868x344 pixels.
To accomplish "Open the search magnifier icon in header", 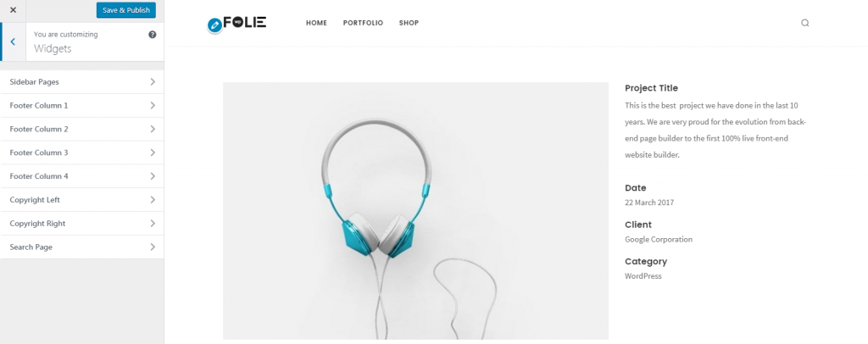I will click(805, 23).
